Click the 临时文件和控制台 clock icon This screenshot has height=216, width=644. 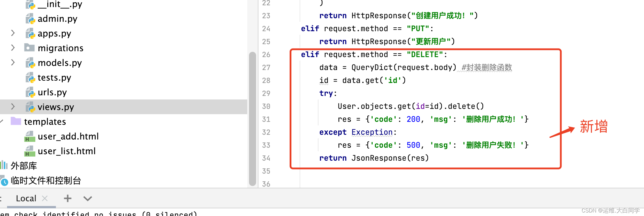[x=4, y=180]
